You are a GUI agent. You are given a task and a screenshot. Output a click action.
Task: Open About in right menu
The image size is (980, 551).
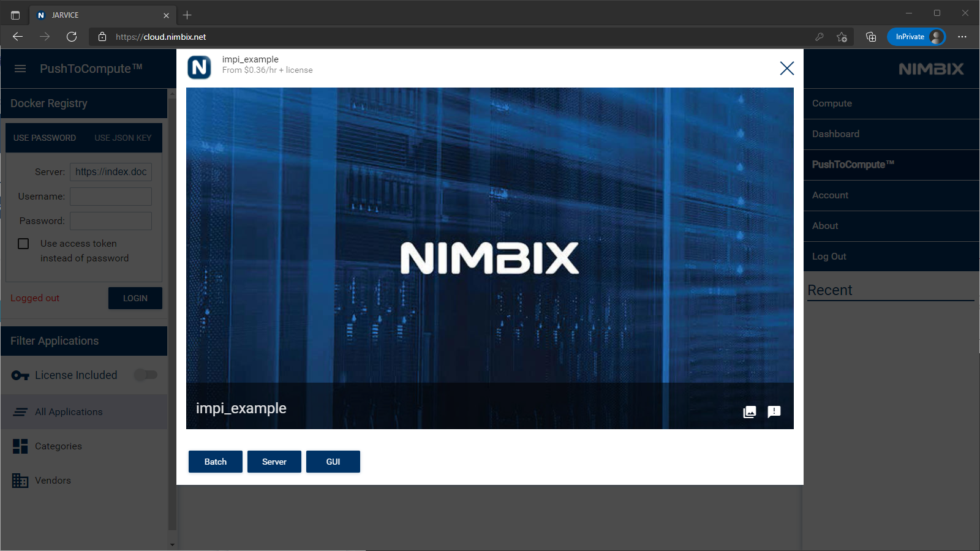(x=891, y=226)
